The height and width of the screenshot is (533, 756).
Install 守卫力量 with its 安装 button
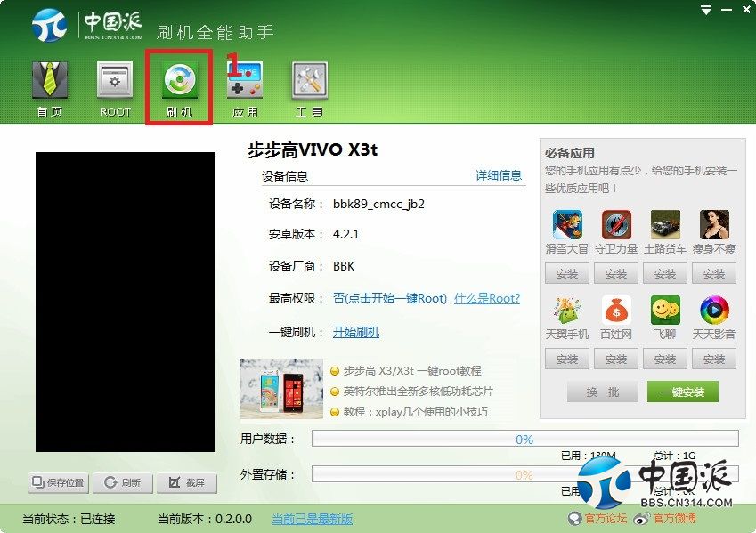click(x=616, y=274)
